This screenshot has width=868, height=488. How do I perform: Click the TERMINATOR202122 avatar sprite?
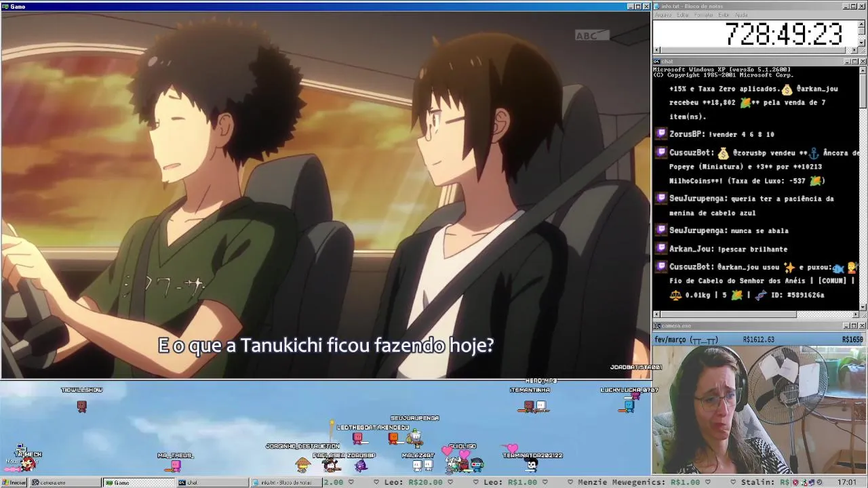[x=532, y=465]
